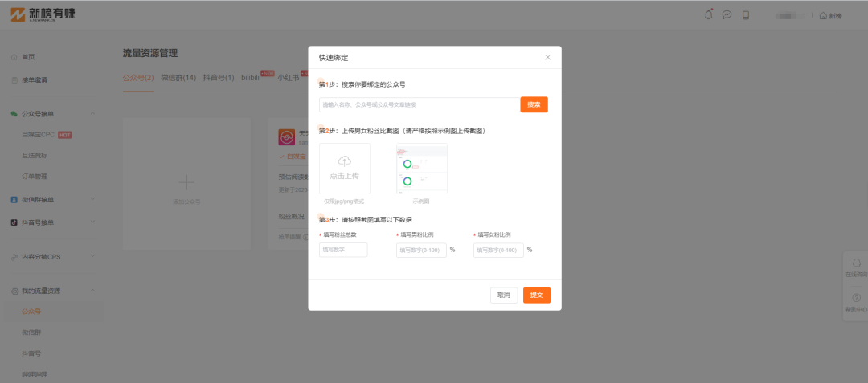Click the mobile phone icon
The height and width of the screenshot is (383, 868).
[x=746, y=15]
